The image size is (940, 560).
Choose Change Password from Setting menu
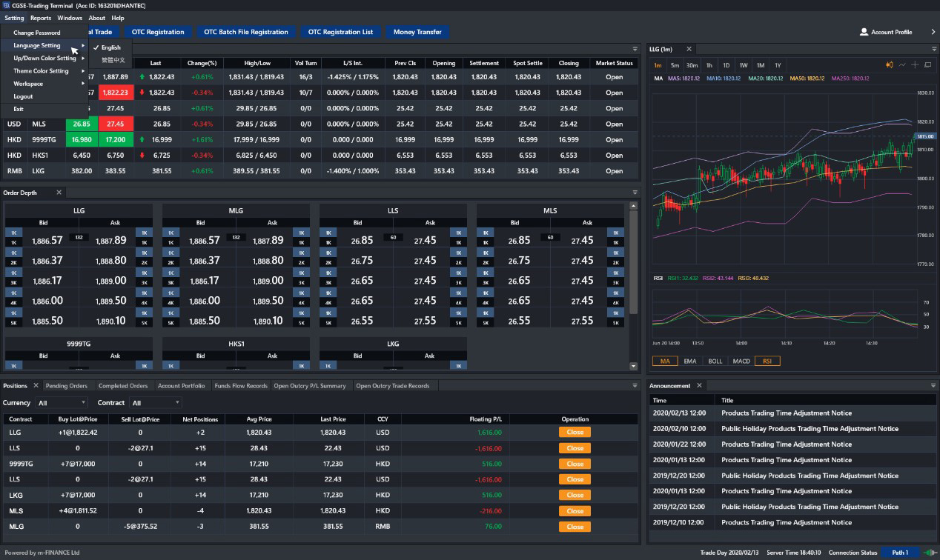pos(37,33)
